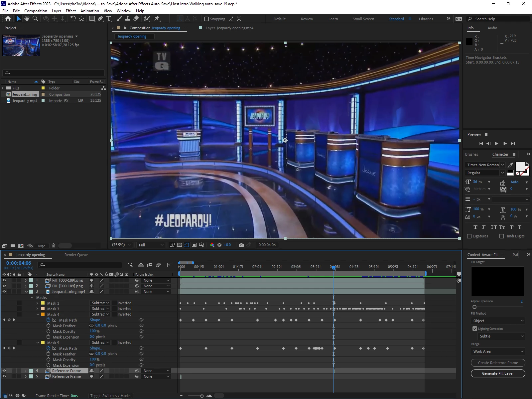532x399 pixels.
Task: Select the Pen tool in toolbar
Action: tap(100, 19)
